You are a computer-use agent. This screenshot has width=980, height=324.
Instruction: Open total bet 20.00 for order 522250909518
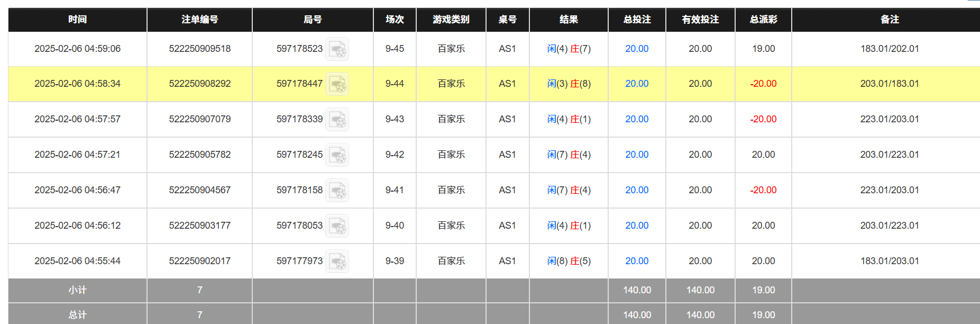(x=637, y=49)
